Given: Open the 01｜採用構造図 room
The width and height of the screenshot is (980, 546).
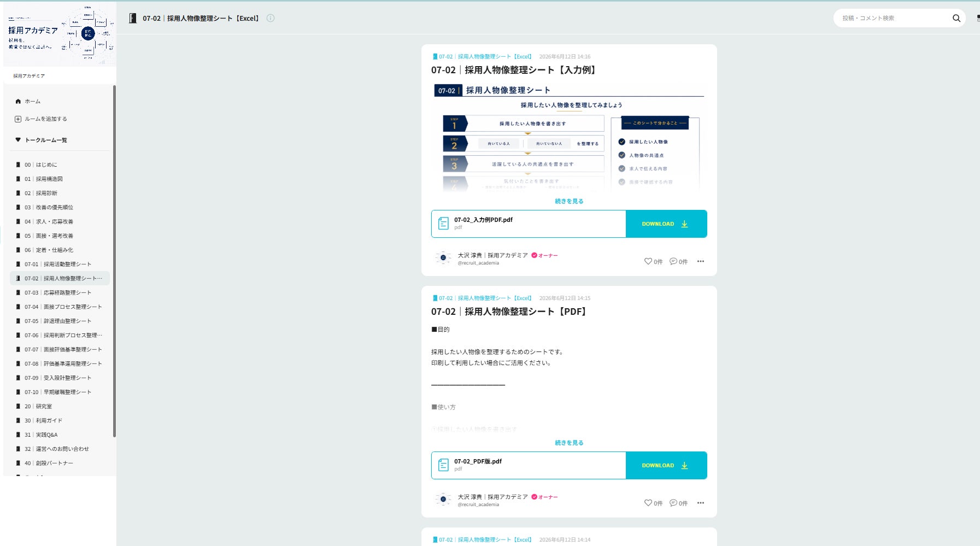Looking at the screenshot, I should pyautogui.click(x=60, y=179).
